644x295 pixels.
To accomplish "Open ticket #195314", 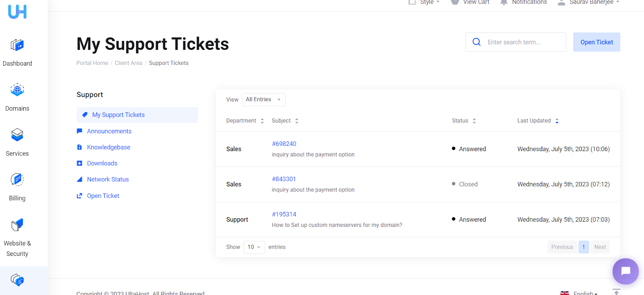I will (284, 214).
